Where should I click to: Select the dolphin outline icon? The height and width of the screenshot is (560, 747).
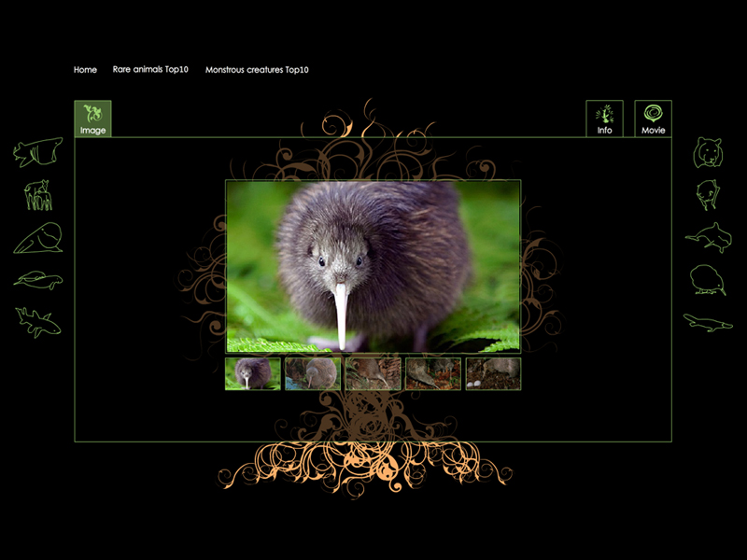pyautogui.click(x=709, y=237)
